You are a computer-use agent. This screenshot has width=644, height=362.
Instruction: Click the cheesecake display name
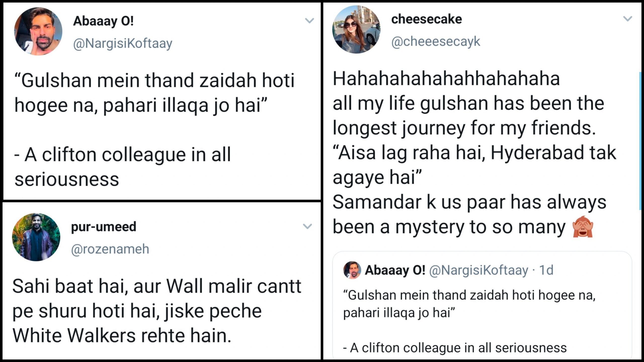[426, 19]
